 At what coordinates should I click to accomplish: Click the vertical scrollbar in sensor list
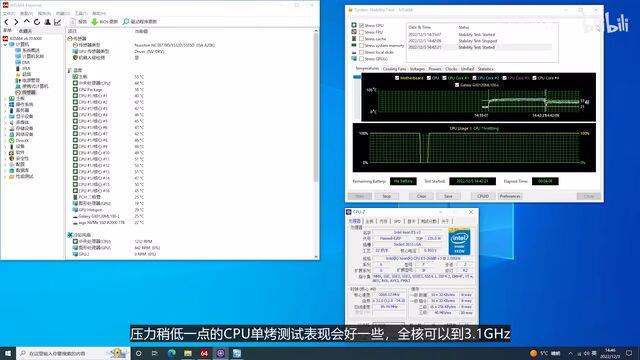pyautogui.click(x=316, y=106)
